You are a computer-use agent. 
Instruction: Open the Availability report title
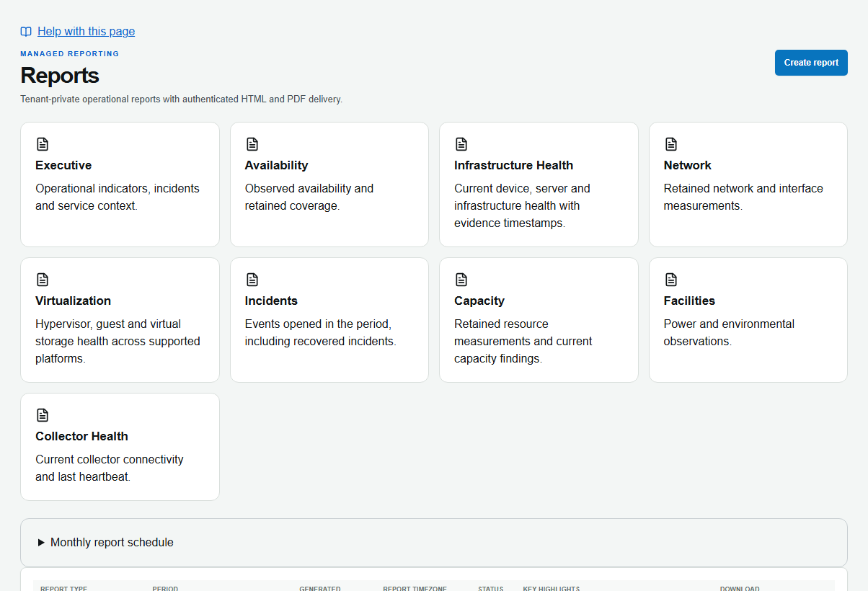[276, 166]
